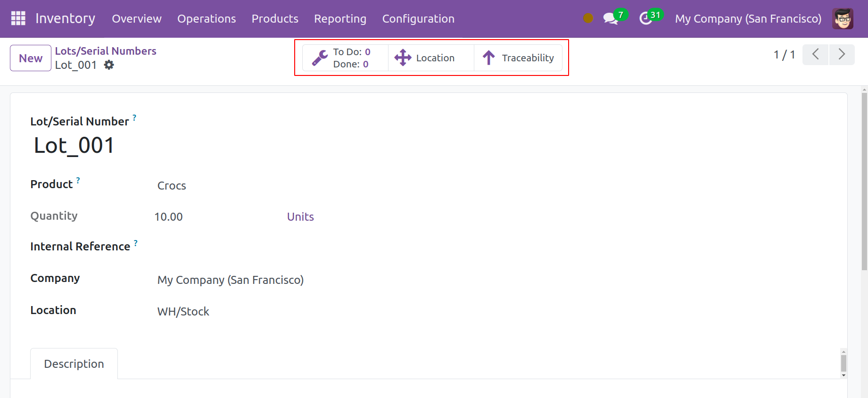Go to the next record arrow
The height and width of the screenshot is (398, 868).
tap(842, 55)
